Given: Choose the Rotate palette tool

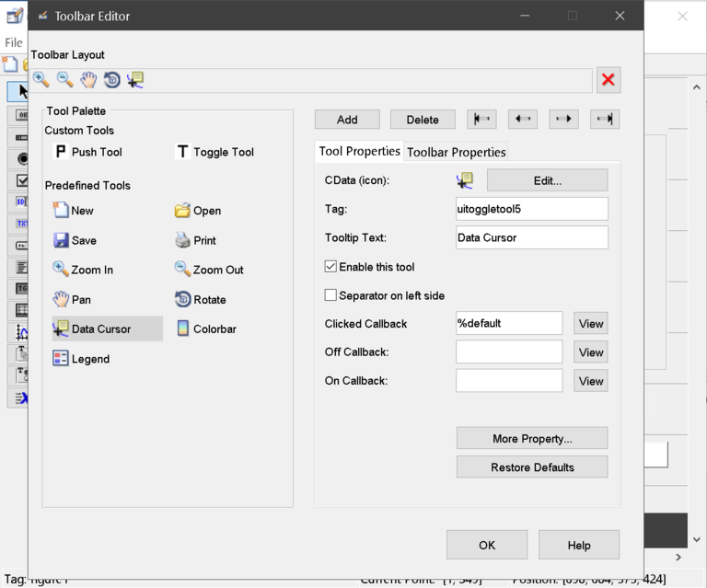Looking at the screenshot, I should point(201,299).
